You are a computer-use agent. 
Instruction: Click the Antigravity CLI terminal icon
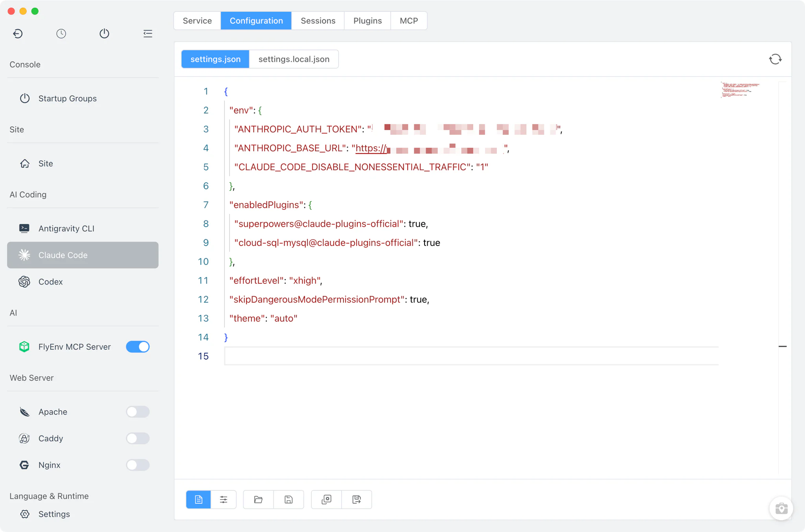(x=24, y=228)
